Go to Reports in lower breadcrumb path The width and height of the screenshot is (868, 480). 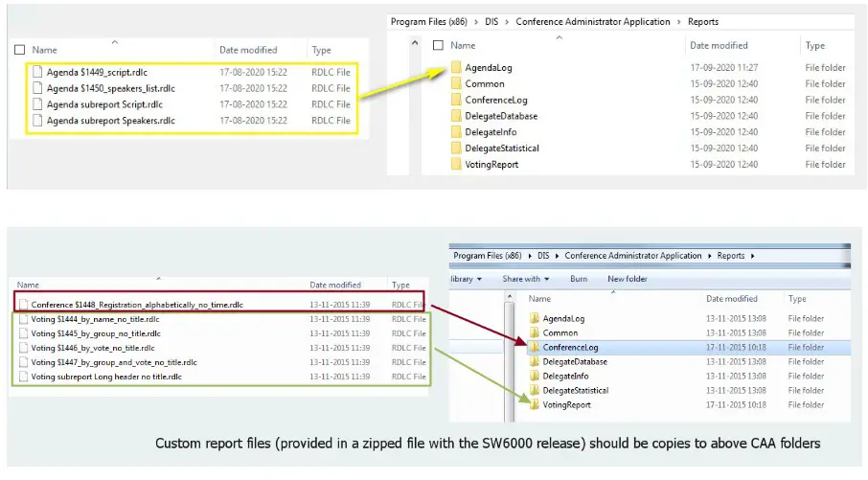731,256
